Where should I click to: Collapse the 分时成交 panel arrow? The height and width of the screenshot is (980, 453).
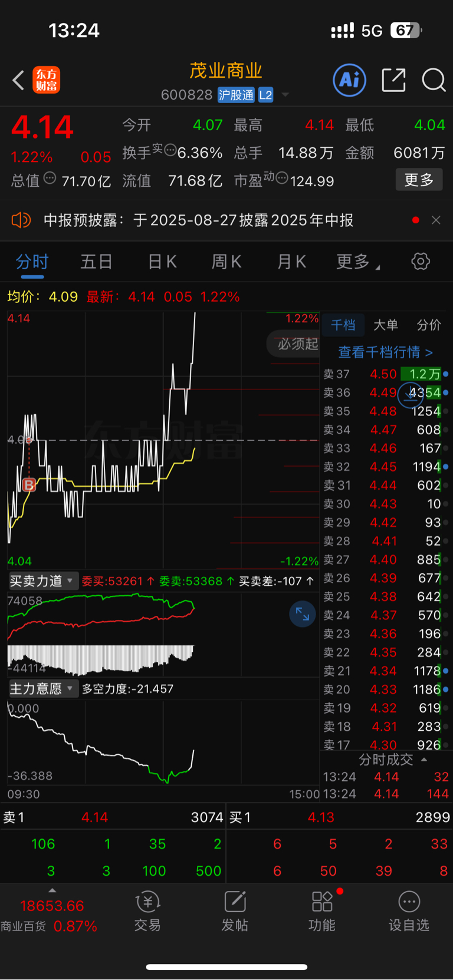424,760
